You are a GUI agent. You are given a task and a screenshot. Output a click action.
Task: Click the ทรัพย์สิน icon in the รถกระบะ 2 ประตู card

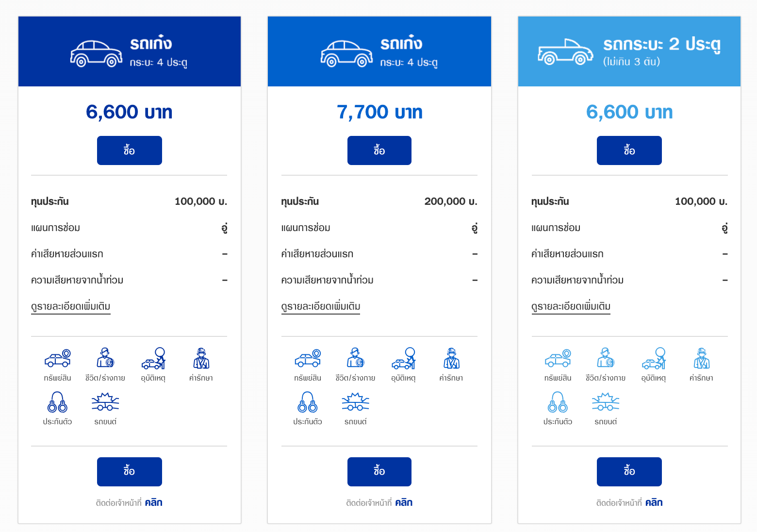tap(558, 358)
